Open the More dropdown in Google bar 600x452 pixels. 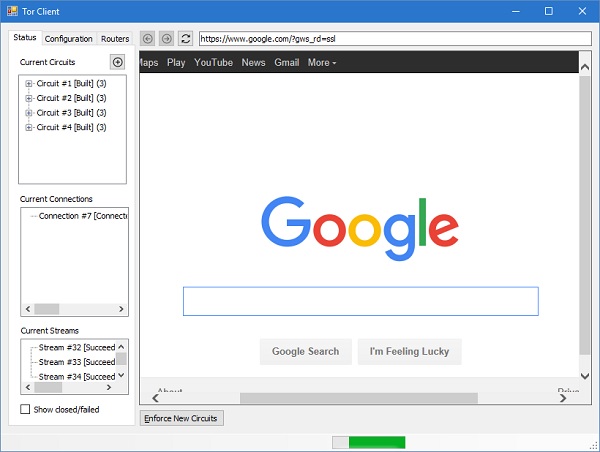coord(322,62)
